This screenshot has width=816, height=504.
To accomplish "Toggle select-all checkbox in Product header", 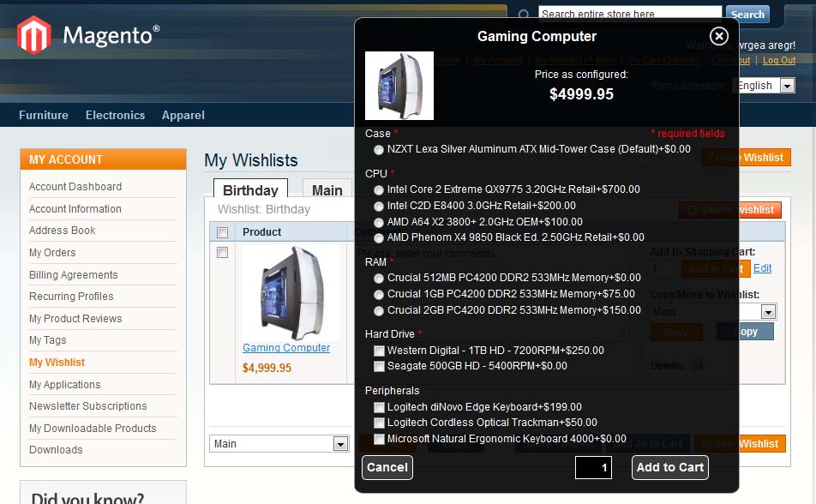I will [222, 232].
